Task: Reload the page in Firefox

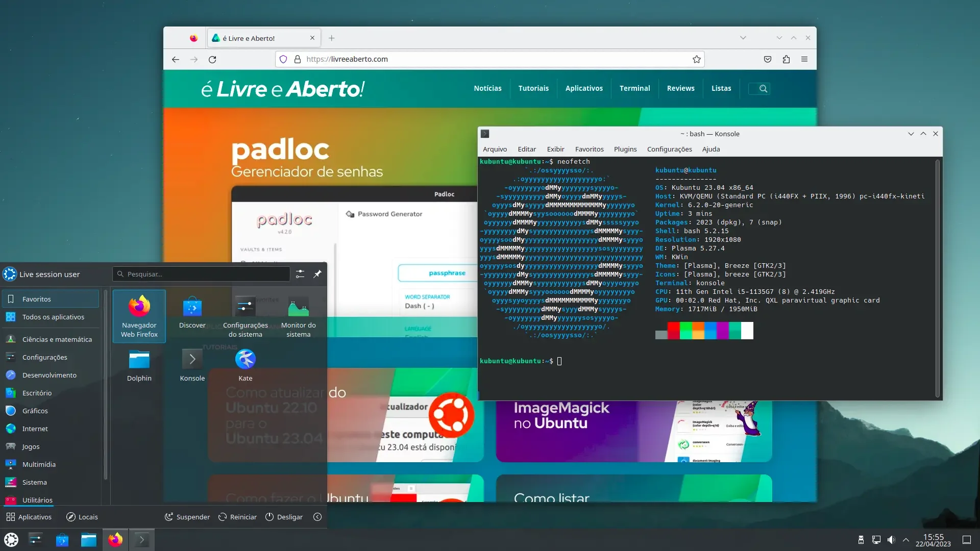Action: (212, 59)
